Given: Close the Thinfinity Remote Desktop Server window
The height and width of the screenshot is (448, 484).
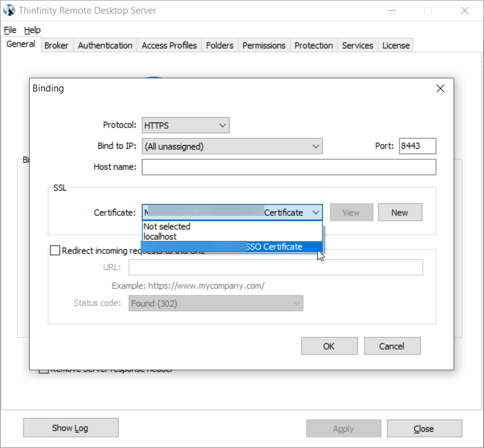Looking at the screenshot, I should (x=465, y=11).
